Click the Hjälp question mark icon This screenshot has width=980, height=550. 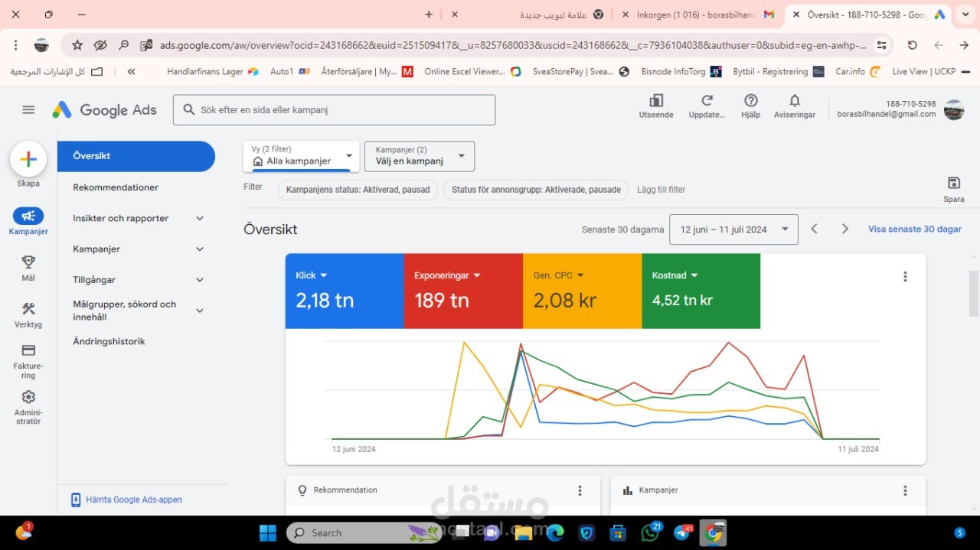click(751, 100)
